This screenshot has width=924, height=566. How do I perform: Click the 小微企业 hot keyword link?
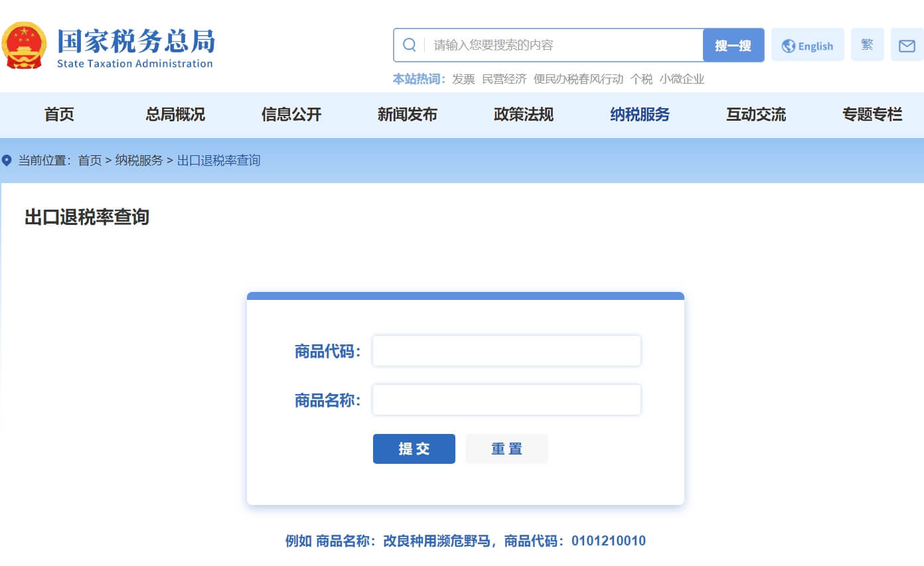click(x=682, y=79)
